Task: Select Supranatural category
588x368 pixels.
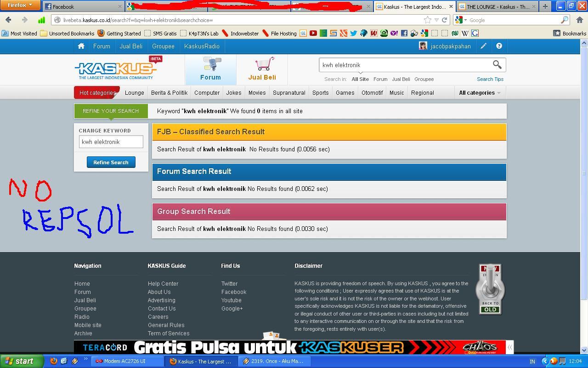Action: [289, 92]
